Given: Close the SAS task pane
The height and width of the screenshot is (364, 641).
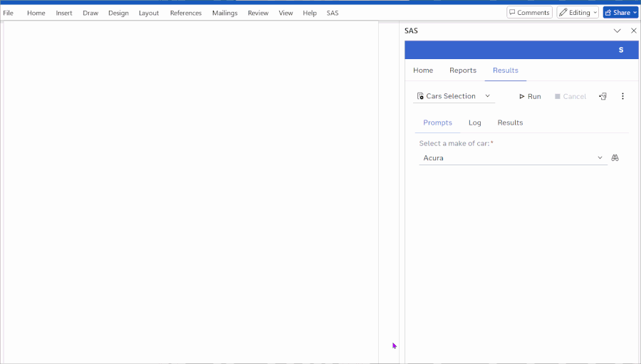Looking at the screenshot, I should (634, 31).
